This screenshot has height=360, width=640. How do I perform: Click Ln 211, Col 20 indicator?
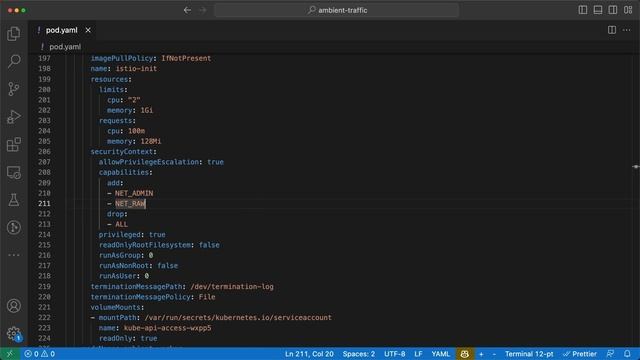[309, 354]
